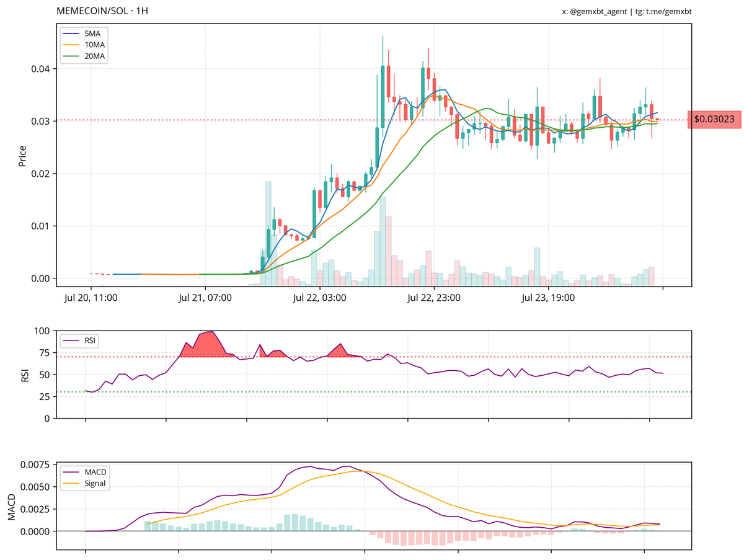
Task: Click the 0.02 price axis tick
Action: click(x=40, y=174)
